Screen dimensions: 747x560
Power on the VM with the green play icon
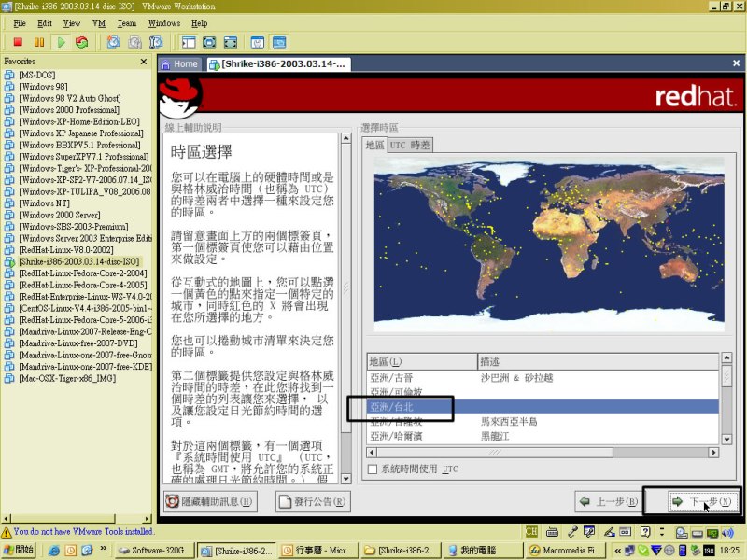pos(61,42)
